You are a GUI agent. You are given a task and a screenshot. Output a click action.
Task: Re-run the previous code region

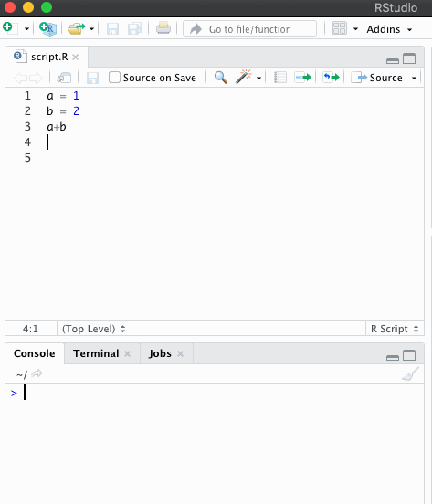[x=331, y=78]
